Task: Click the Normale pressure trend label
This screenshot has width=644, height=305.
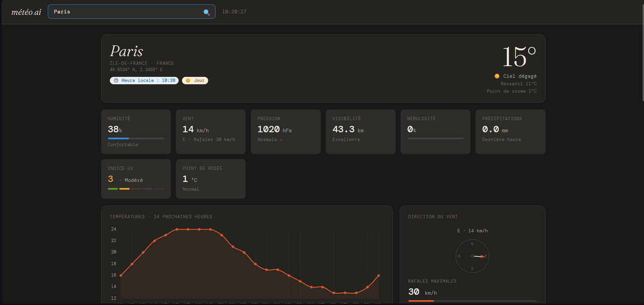Action: (269, 139)
